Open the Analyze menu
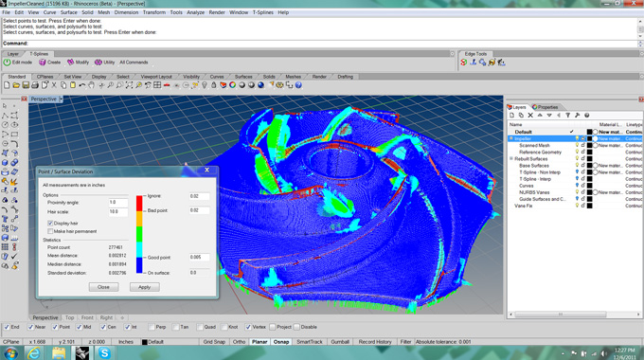Image resolution: width=644 pixels, height=360 pixels. [195, 12]
